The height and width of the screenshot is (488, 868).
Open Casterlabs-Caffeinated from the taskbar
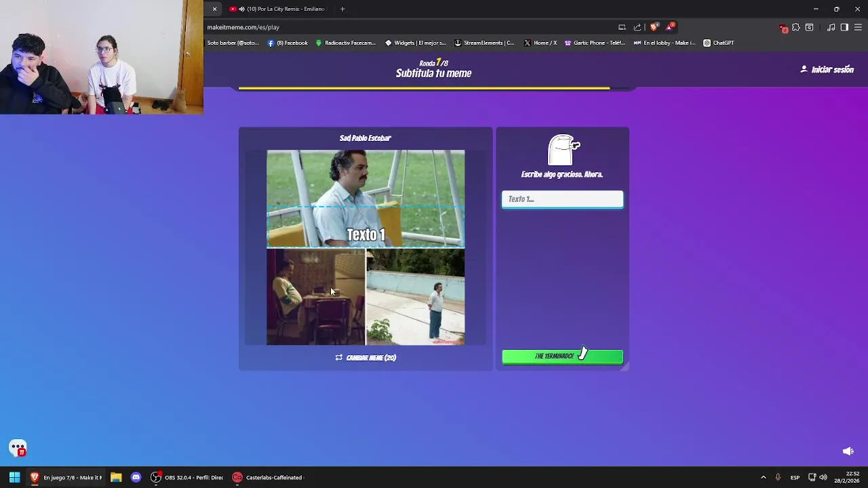click(x=268, y=477)
